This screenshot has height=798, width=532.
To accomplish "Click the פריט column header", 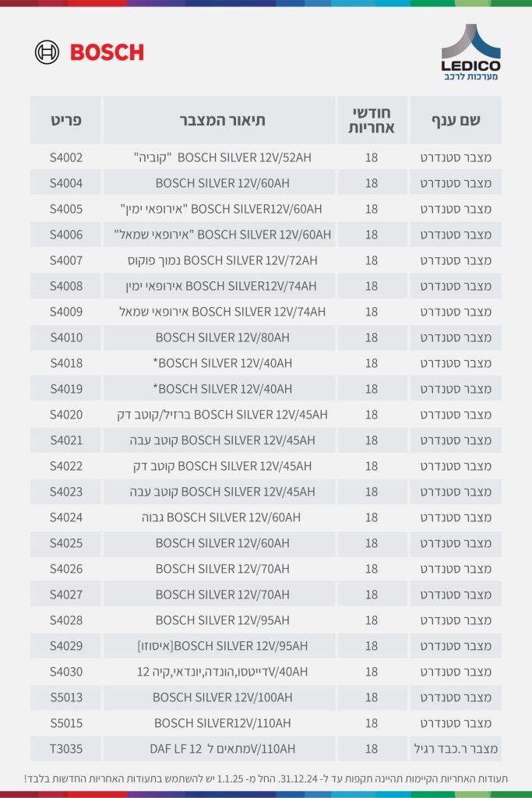I will coord(66,120).
